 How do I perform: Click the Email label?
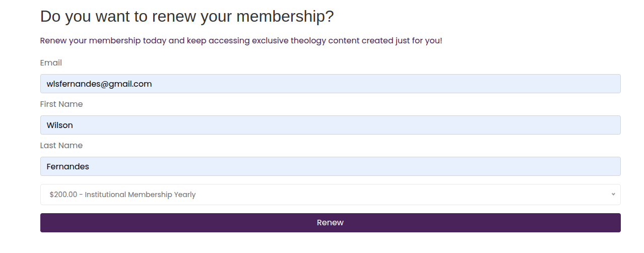(x=51, y=63)
